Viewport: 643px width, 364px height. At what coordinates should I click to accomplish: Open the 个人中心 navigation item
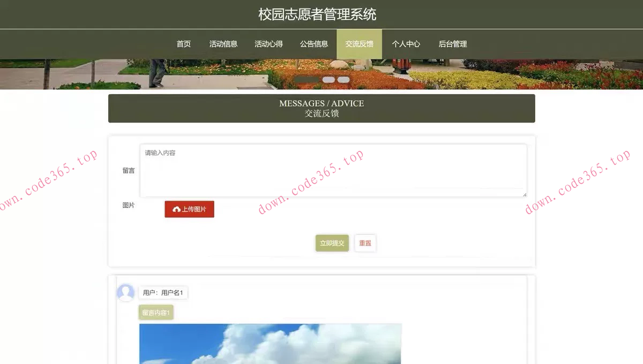[x=406, y=44]
